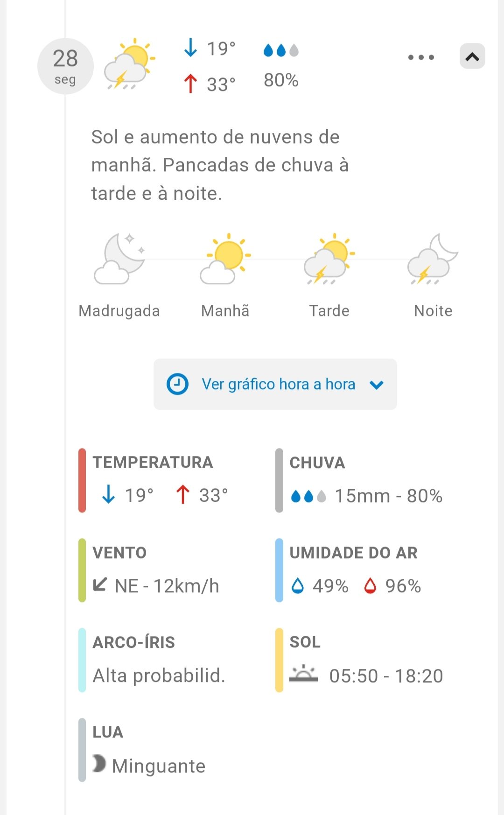The width and height of the screenshot is (504, 815).
Task: Open the CHUVA 15mm - 80% details
Action: coord(366,496)
